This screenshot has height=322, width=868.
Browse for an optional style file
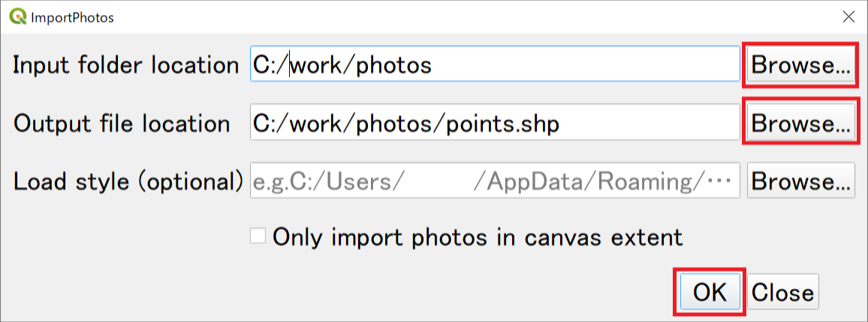click(x=800, y=180)
